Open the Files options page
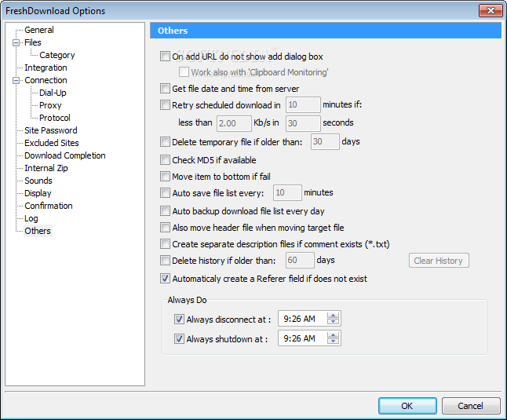Viewport: 507px width, 420px height. [x=33, y=42]
